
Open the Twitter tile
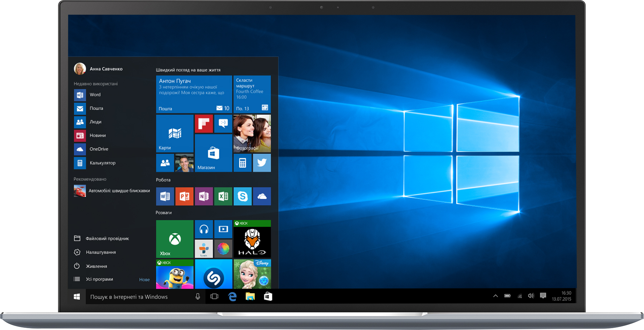click(x=262, y=163)
